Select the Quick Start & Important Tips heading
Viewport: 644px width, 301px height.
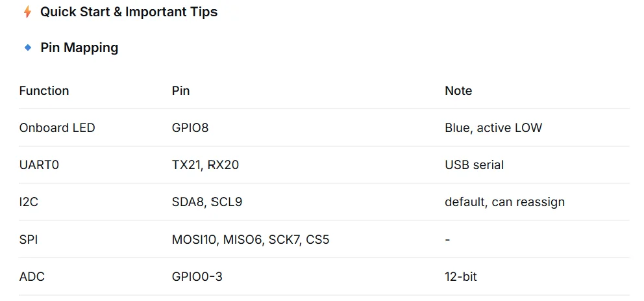pyautogui.click(x=129, y=12)
